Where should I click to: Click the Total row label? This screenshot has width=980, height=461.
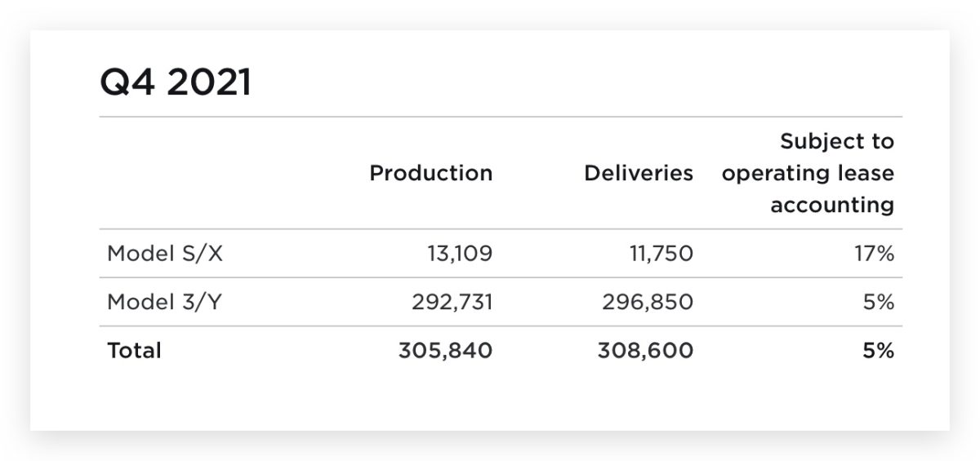(135, 351)
